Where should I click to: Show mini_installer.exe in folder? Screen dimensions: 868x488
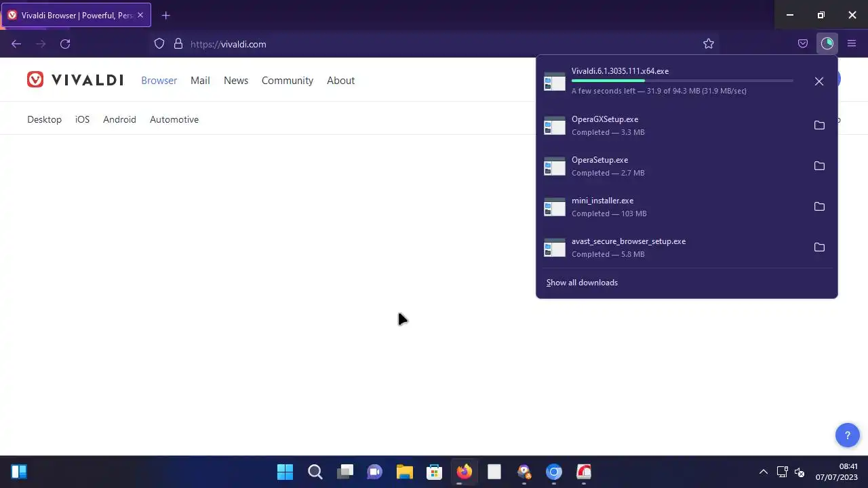pyautogui.click(x=819, y=207)
